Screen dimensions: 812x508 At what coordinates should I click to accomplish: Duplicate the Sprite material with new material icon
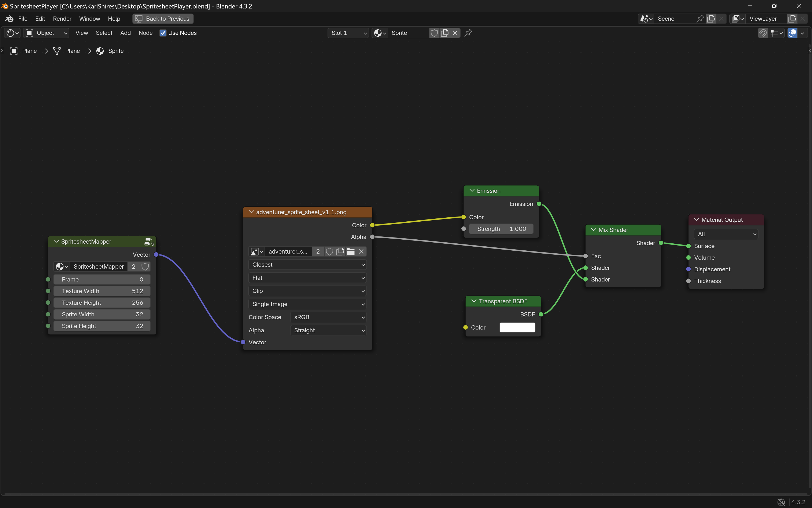[444, 33]
